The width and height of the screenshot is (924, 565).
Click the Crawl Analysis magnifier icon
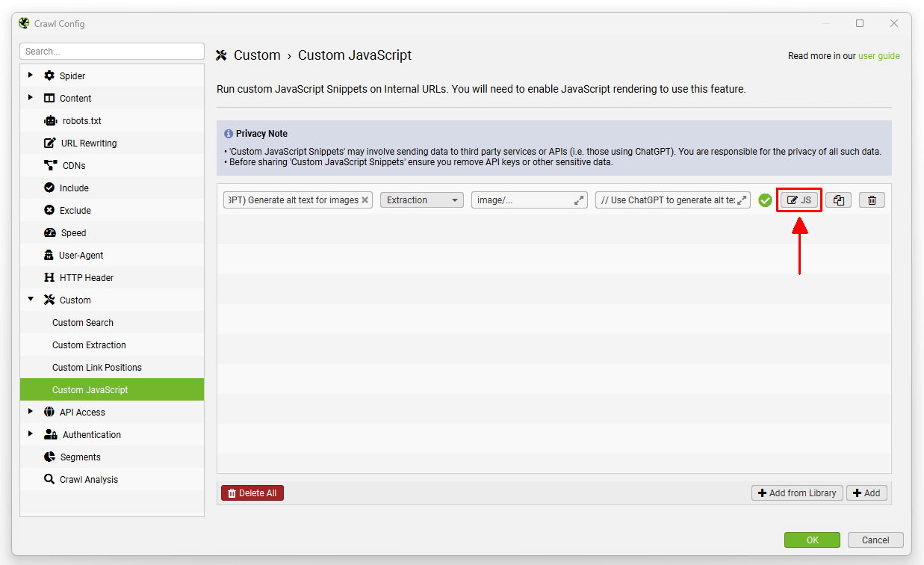(x=49, y=479)
